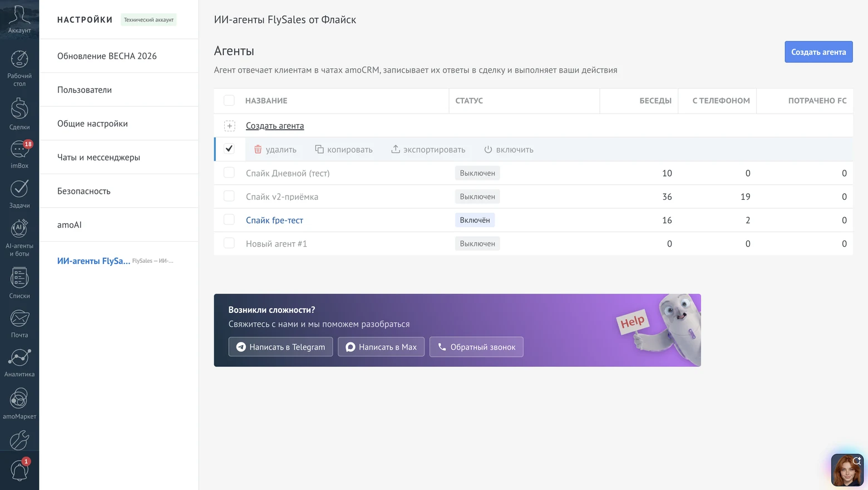Select the Спайк fpe-тест checkbox

[229, 219]
